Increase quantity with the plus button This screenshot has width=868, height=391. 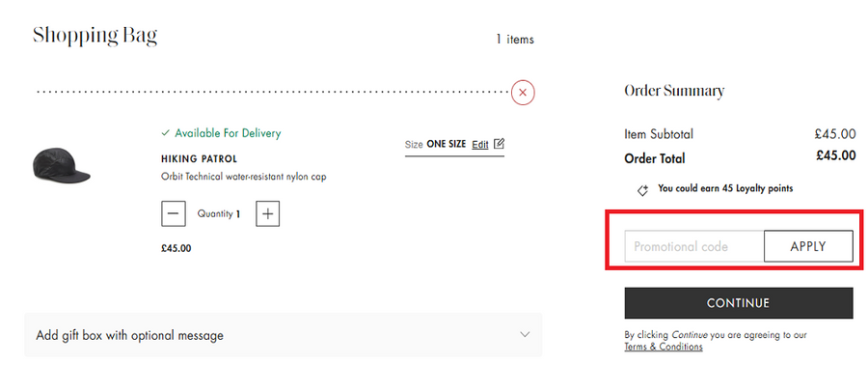268,213
